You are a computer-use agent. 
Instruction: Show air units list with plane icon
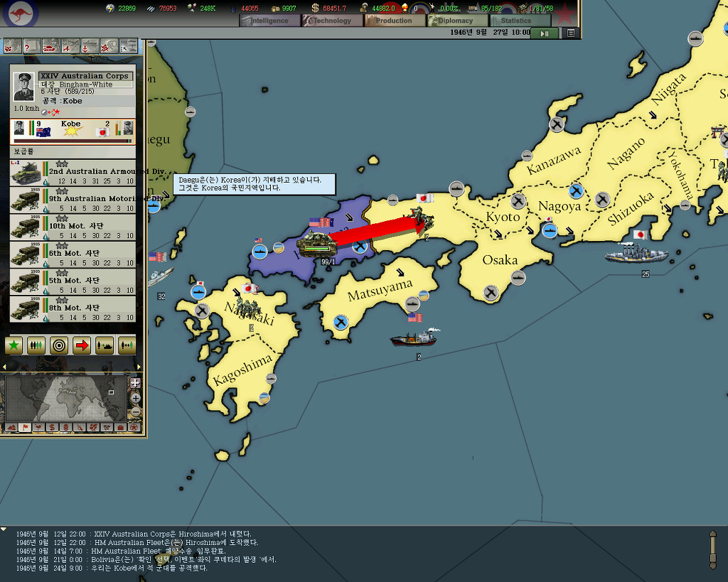(x=70, y=46)
